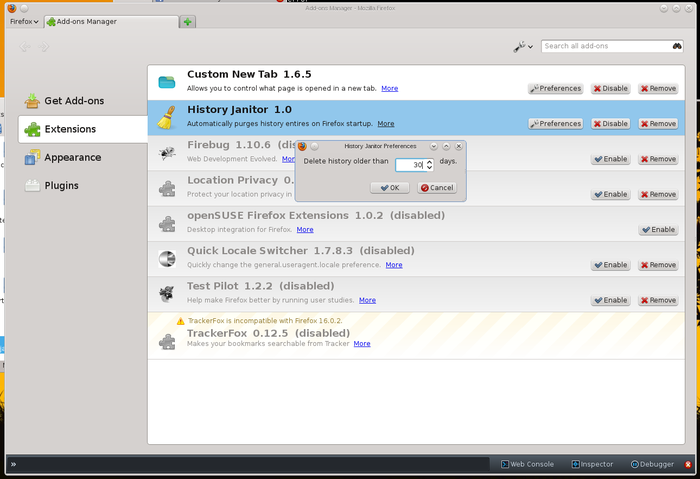Open More link for Test Pilot
This screenshot has width=700, height=479.
367,300
